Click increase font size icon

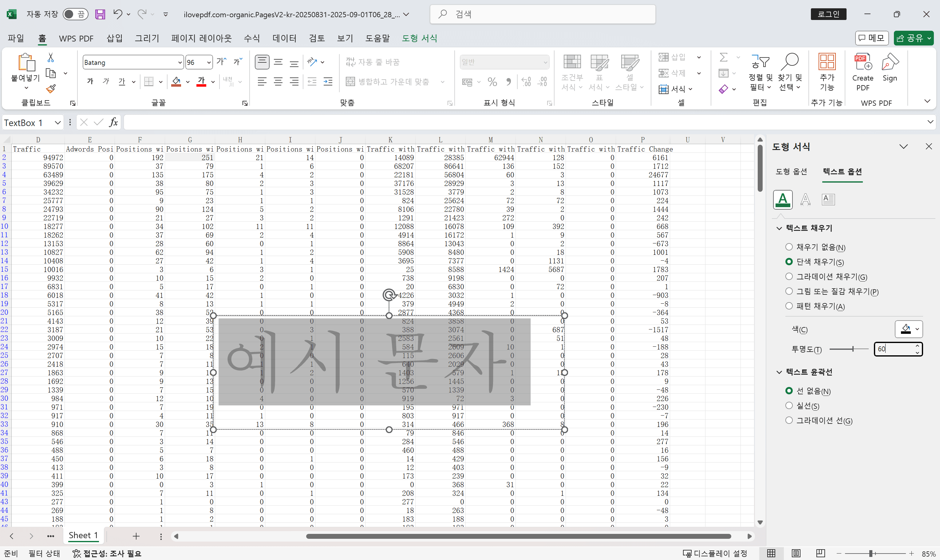222,61
